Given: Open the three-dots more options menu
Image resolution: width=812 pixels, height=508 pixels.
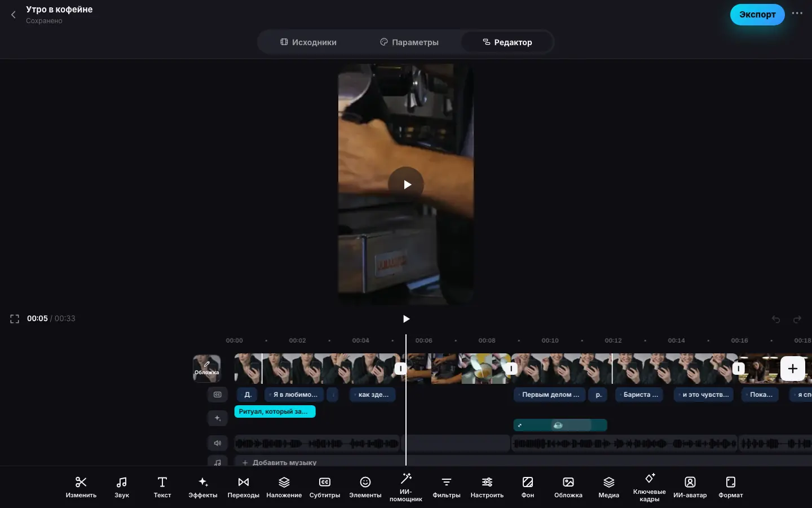Looking at the screenshot, I should (797, 14).
